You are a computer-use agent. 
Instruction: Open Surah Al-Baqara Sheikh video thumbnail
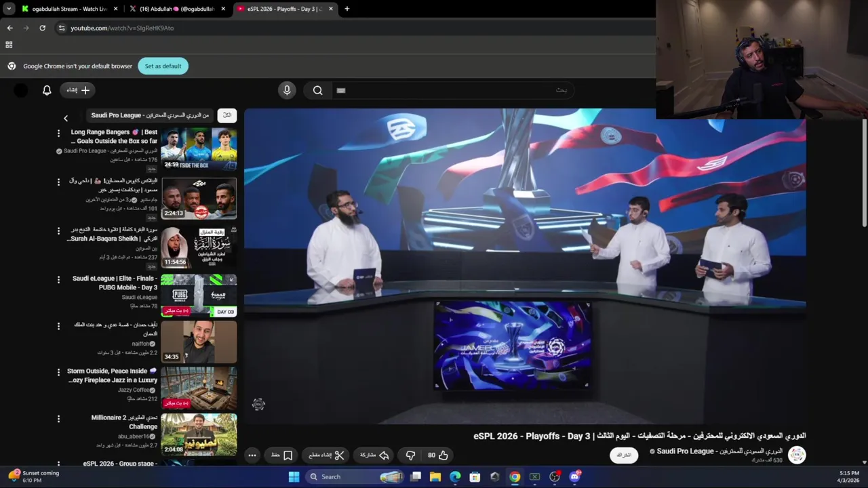click(x=199, y=247)
